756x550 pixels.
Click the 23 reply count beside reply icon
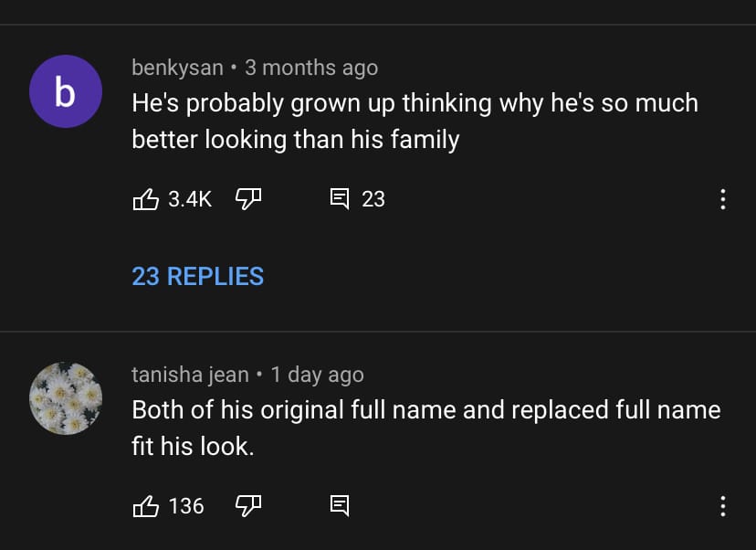tap(373, 198)
